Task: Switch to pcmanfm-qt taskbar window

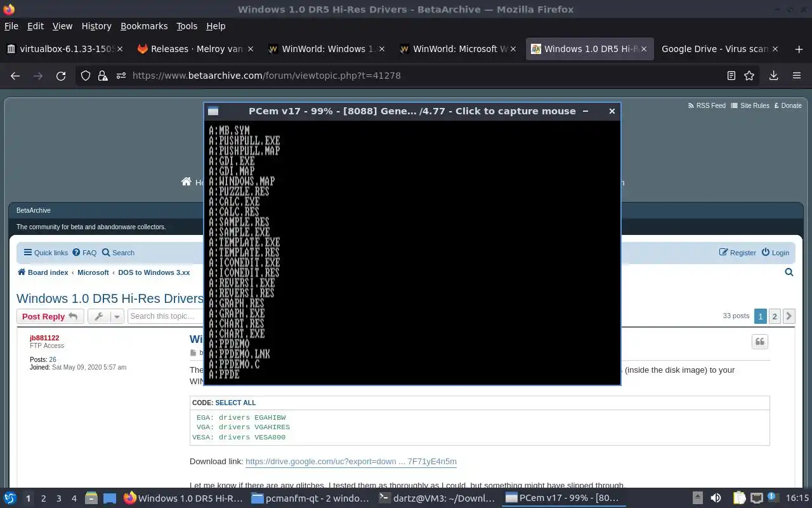Action: point(310,498)
